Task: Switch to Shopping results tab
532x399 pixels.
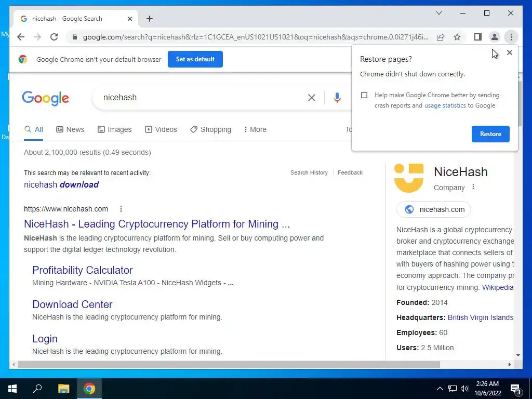Action: click(x=211, y=129)
